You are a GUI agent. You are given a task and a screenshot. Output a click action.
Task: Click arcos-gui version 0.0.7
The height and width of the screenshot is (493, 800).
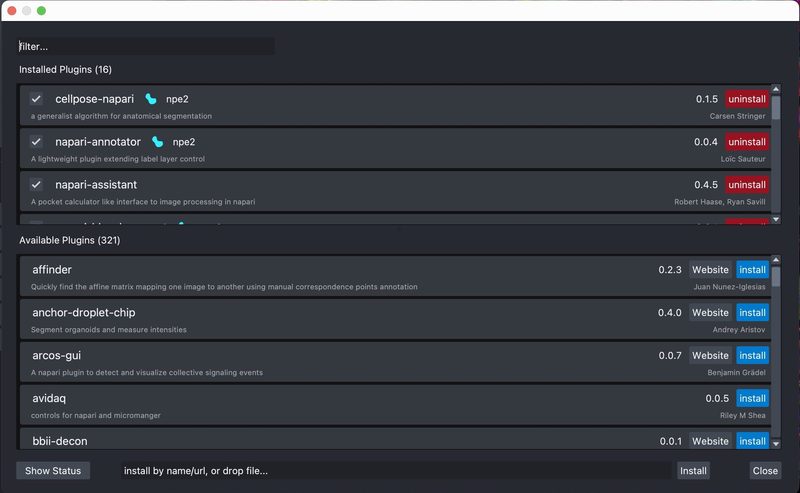coord(670,355)
